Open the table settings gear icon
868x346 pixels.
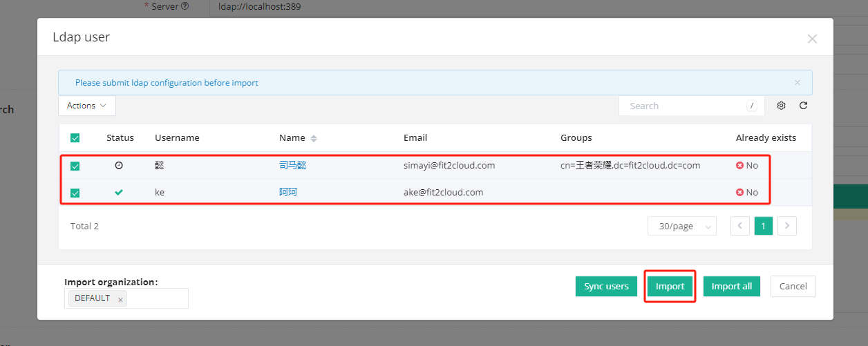[x=782, y=106]
